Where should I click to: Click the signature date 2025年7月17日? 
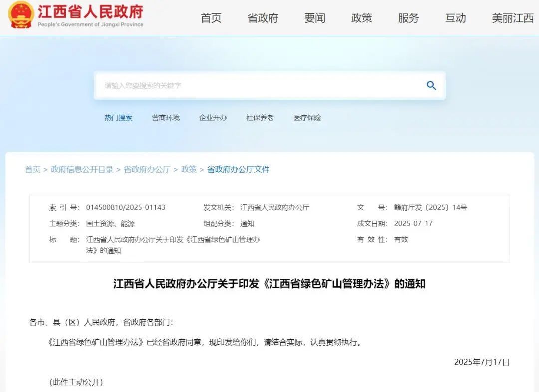(482, 362)
